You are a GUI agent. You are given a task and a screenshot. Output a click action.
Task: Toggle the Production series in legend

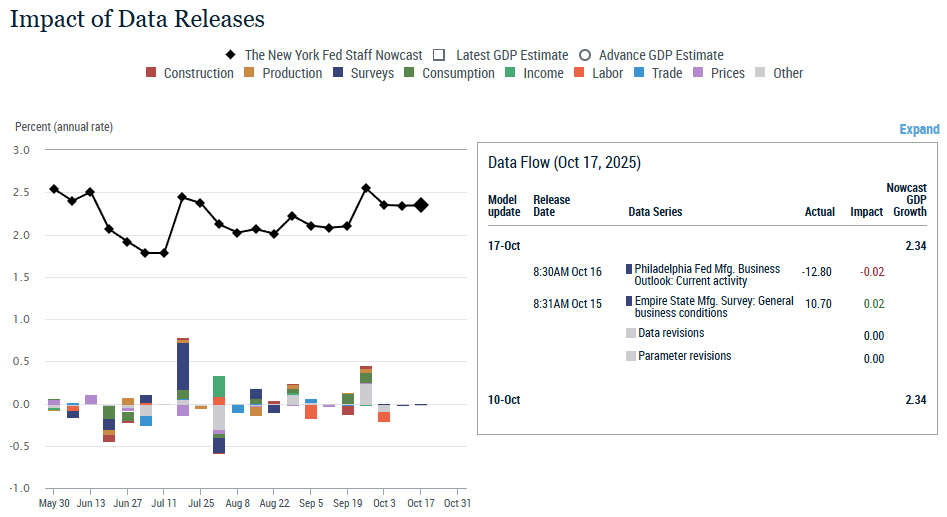coord(250,73)
